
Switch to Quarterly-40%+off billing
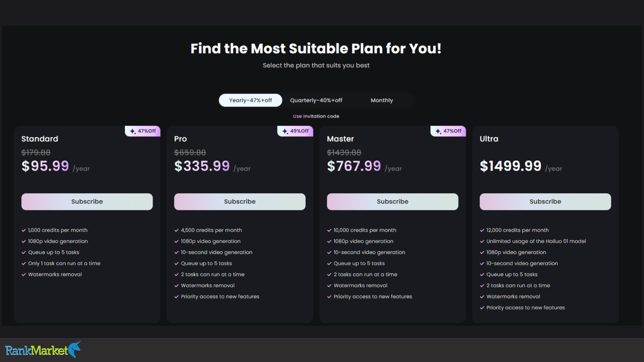click(316, 100)
